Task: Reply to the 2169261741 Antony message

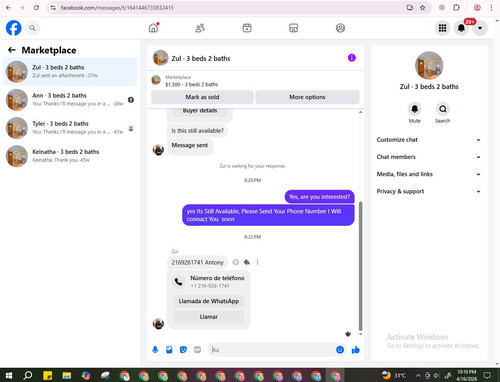Action: [247, 262]
